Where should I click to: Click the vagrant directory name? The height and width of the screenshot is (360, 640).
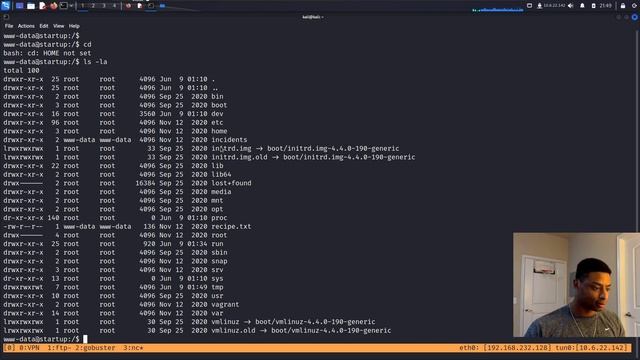tap(225, 304)
